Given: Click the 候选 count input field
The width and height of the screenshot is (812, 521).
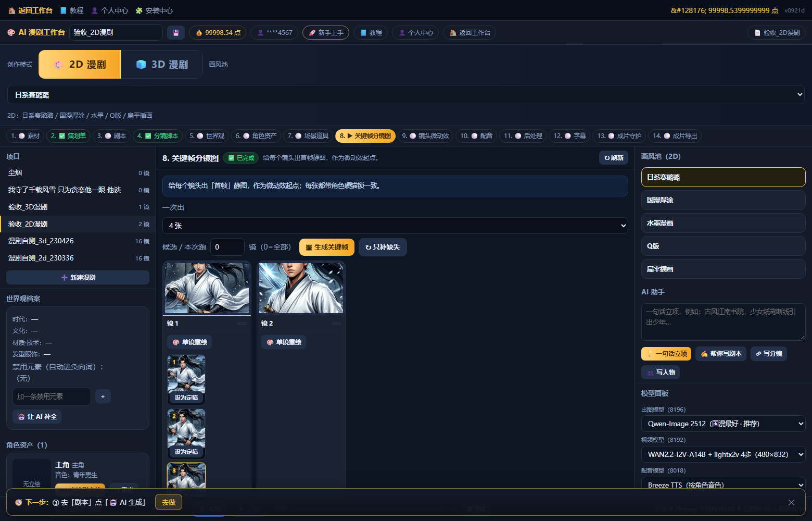Looking at the screenshot, I should (x=227, y=247).
